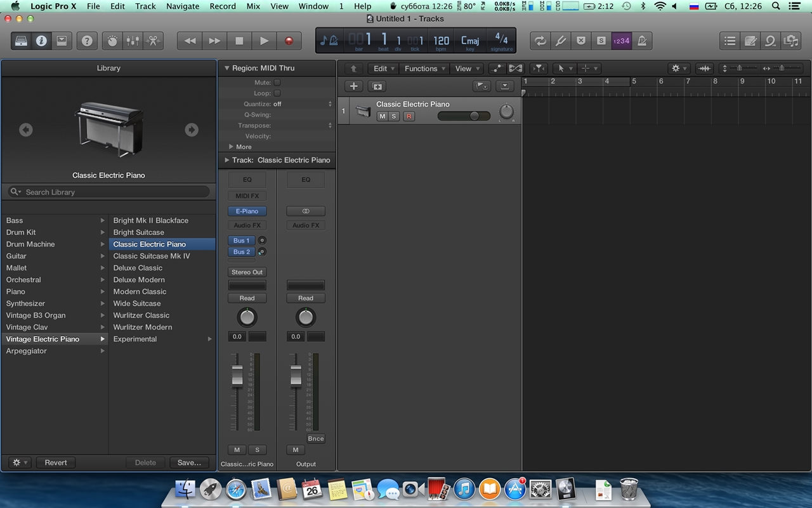
Task: Toggle Count-in 1234 button
Action: (x=621, y=41)
